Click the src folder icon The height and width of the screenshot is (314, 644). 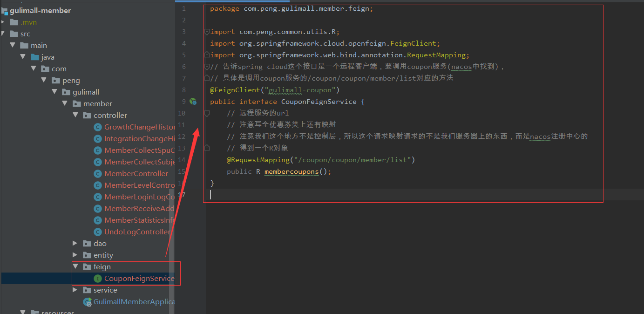(x=14, y=34)
